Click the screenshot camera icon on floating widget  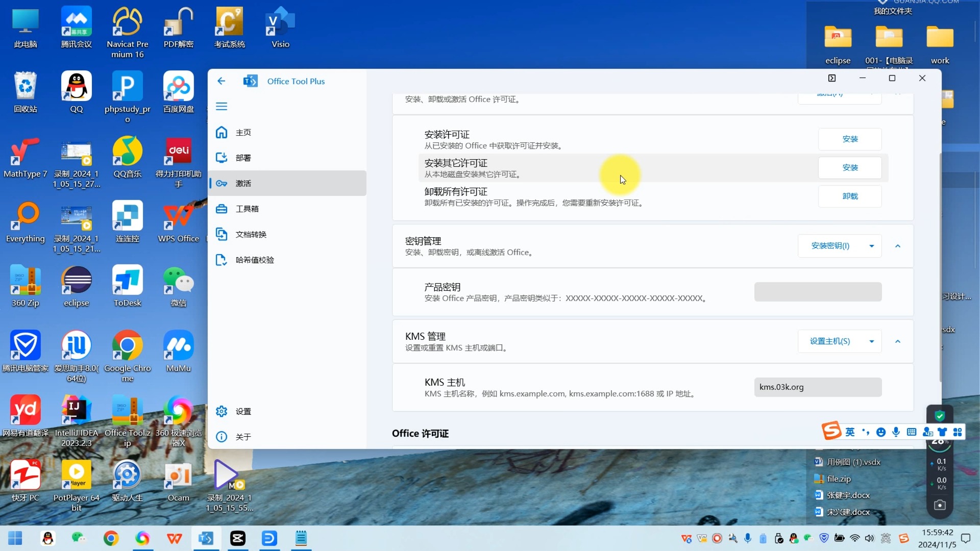click(x=940, y=506)
